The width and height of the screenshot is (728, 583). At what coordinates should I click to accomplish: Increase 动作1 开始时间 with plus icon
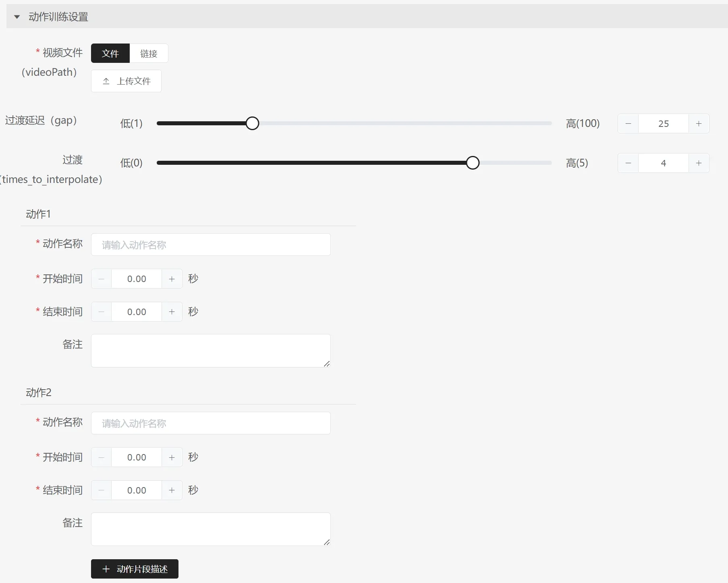(x=172, y=279)
